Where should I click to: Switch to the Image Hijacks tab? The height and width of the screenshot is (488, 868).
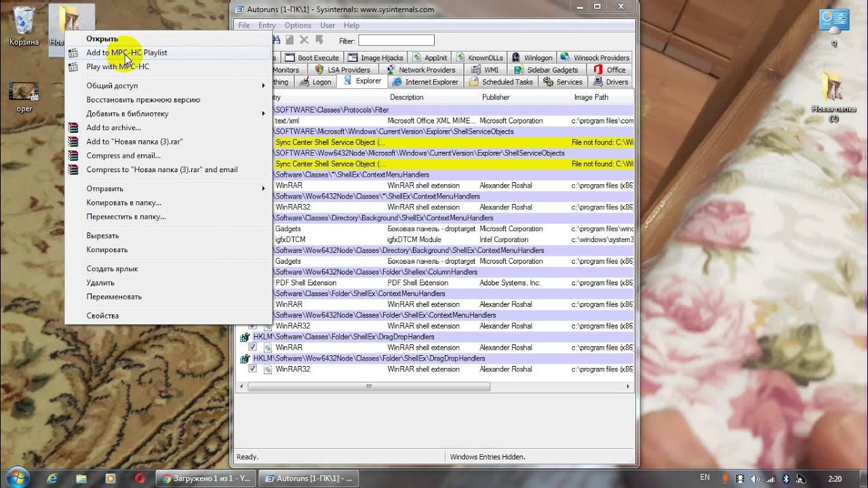pos(375,58)
